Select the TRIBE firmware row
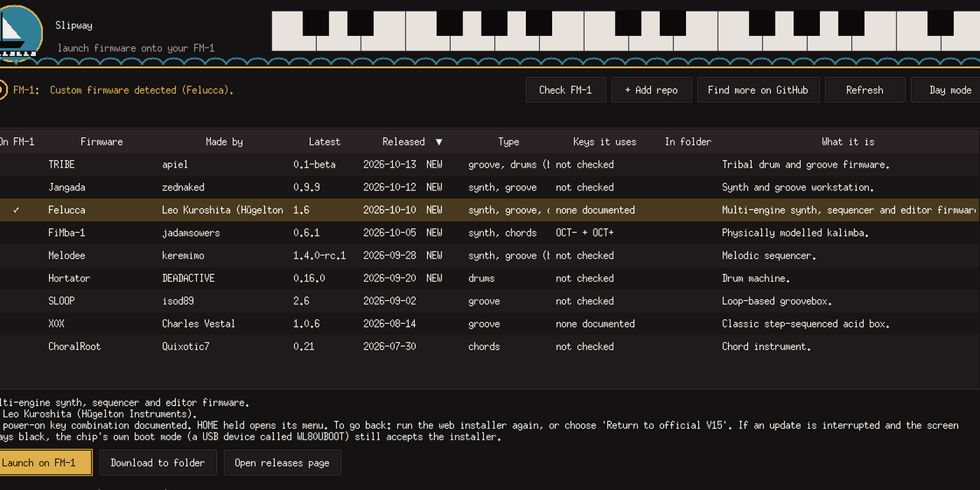Screen dimensions: 980x490 490,165
